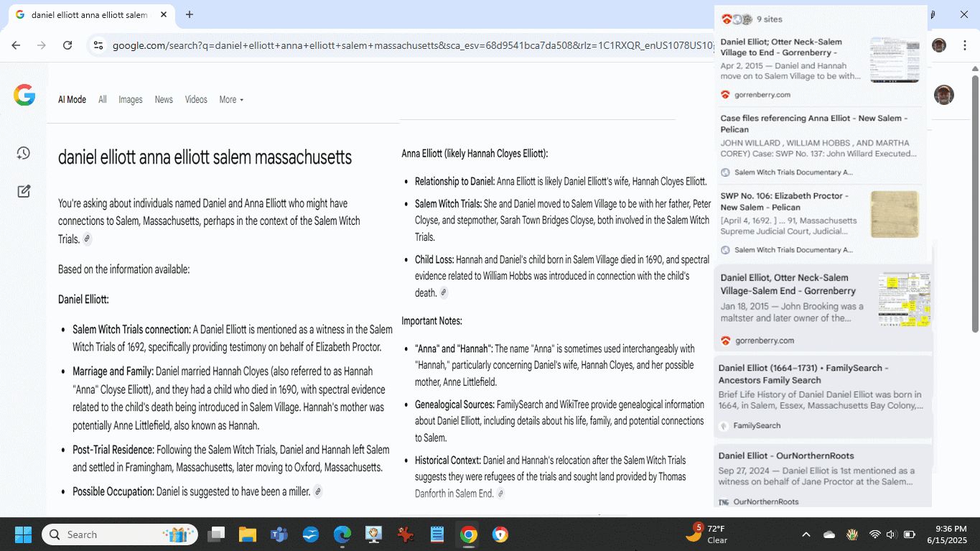Image resolution: width=980 pixels, height=551 pixels.
Task: Select the AI Mode tab
Action: click(72, 100)
